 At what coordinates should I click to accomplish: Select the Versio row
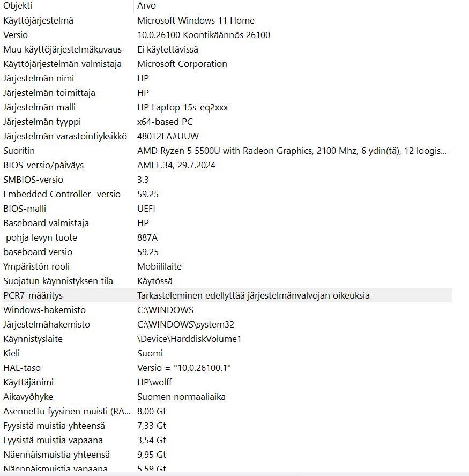click(x=227, y=35)
